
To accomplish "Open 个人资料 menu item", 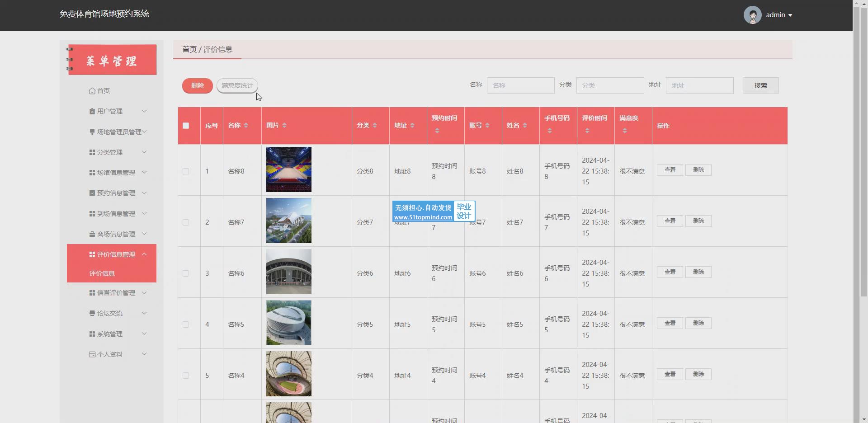I will pos(112,354).
